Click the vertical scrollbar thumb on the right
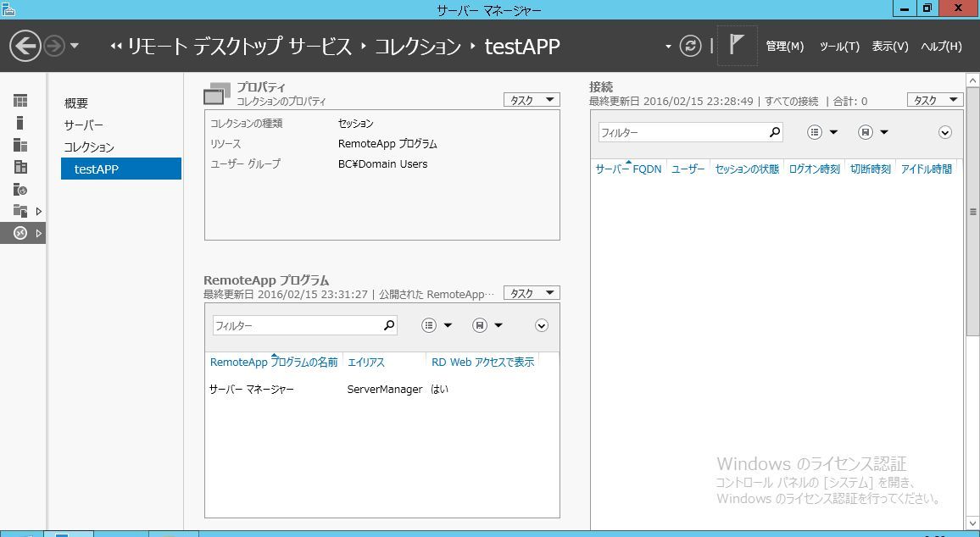The width and height of the screenshot is (980, 537). click(973, 212)
